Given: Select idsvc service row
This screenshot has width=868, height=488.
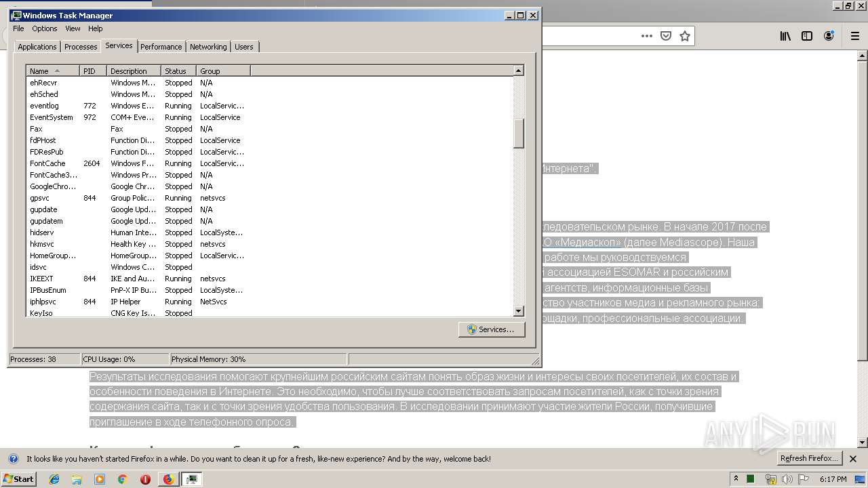Looking at the screenshot, I should click(270, 267).
